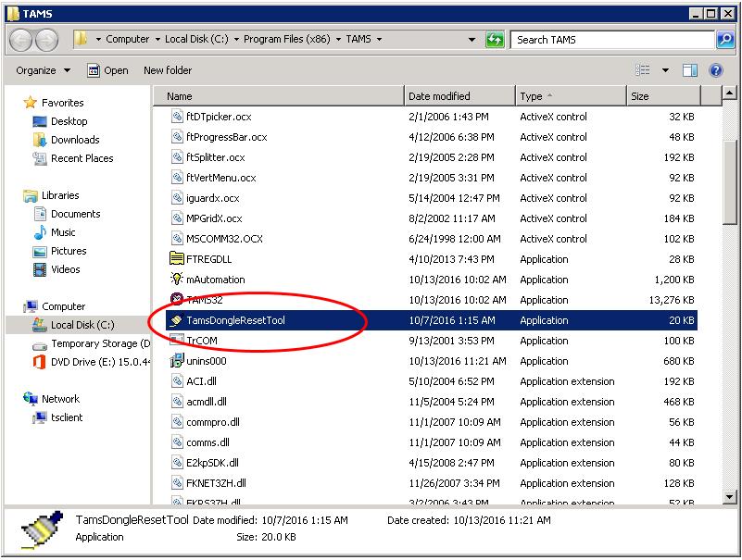Click the ftDTpicker.ocx file icon

pyautogui.click(x=177, y=117)
